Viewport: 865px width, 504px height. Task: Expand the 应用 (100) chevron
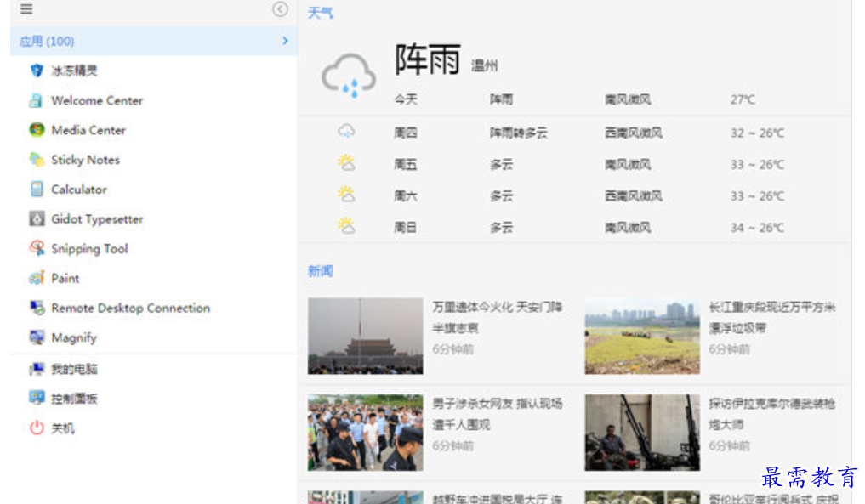point(285,41)
